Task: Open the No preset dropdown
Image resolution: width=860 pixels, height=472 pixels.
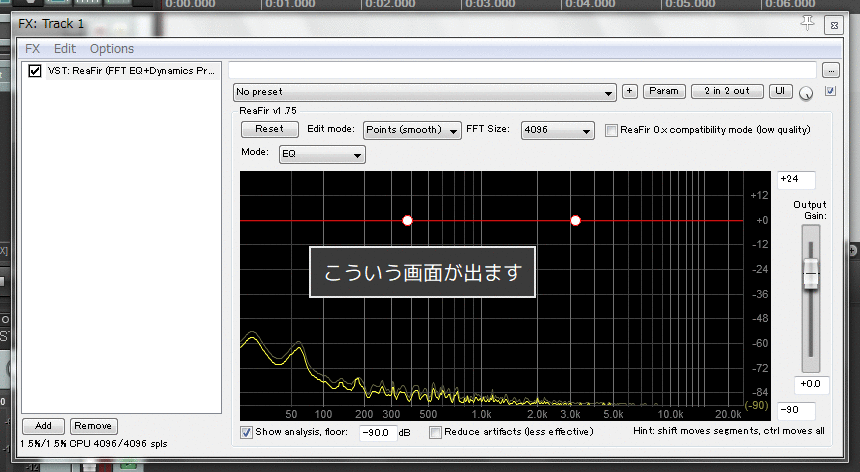Action: click(425, 92)
